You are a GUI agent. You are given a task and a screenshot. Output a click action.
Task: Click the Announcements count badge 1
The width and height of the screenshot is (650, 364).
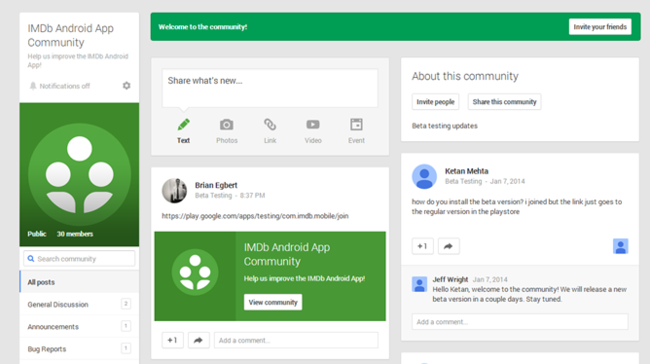point(126,326)
